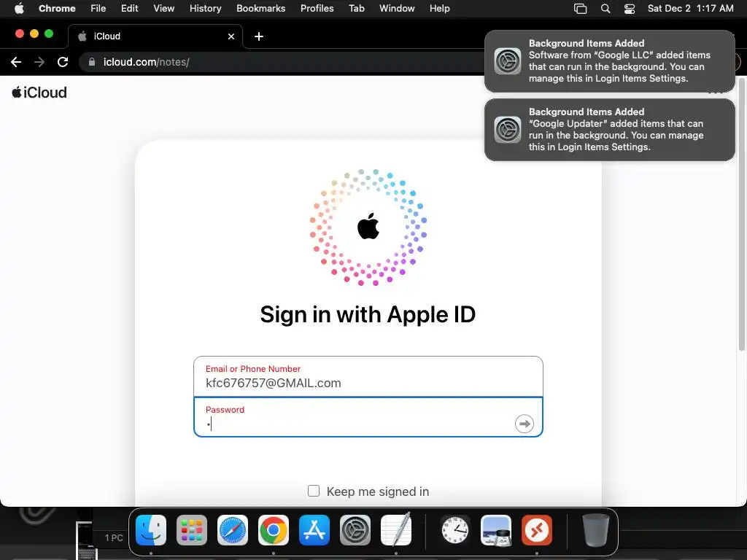Image resolution: width=747 pixels, height=560 pixels.
Task: Submit password with the arrow button
Action: point(524,424)
